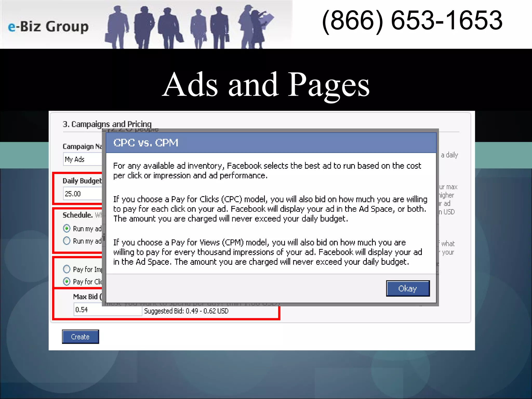Choose the Pay for Impressions radio button
The width and height of the screenshot is (532, 399).
67,269
